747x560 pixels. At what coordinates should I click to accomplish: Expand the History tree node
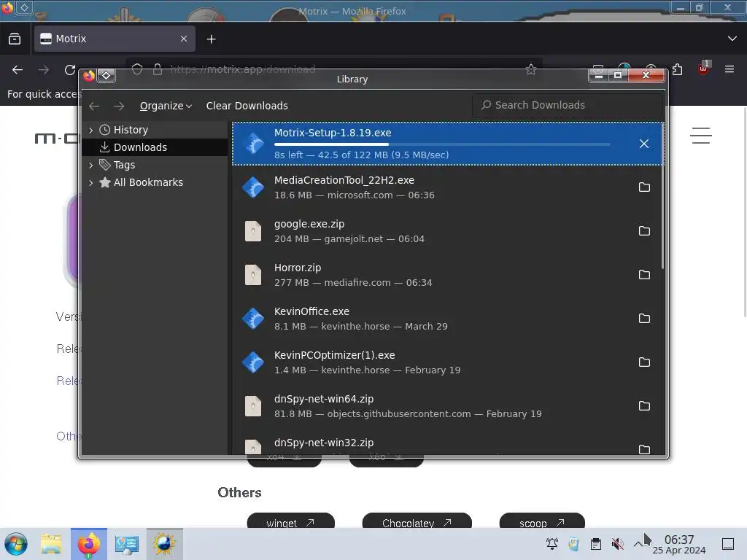(90, 130)
